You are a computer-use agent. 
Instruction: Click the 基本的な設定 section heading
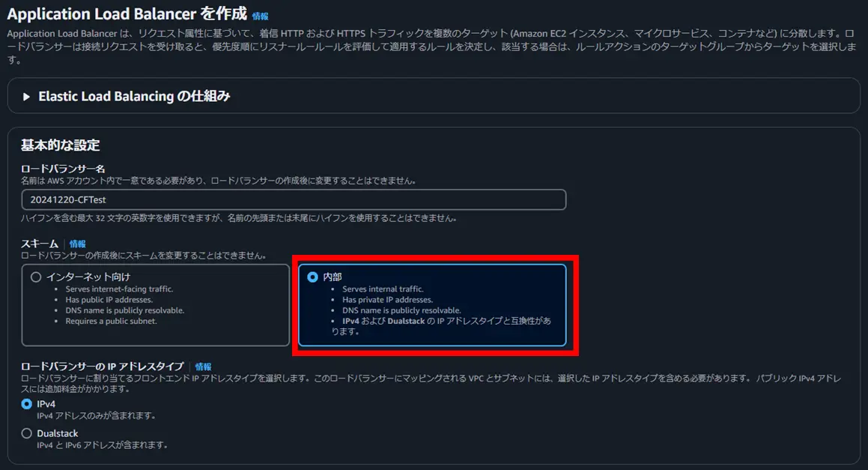(x=61, y=145)
